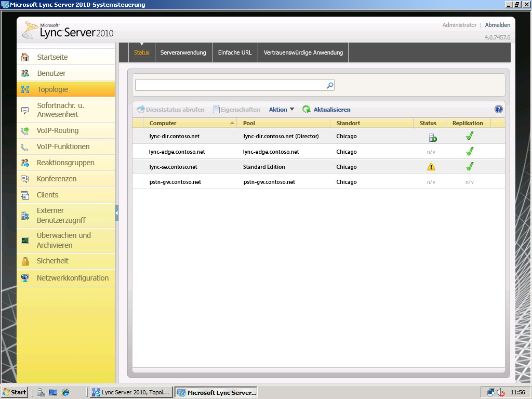
Task: Open the Windows Start menu
Action: click(x=15, y=392)
